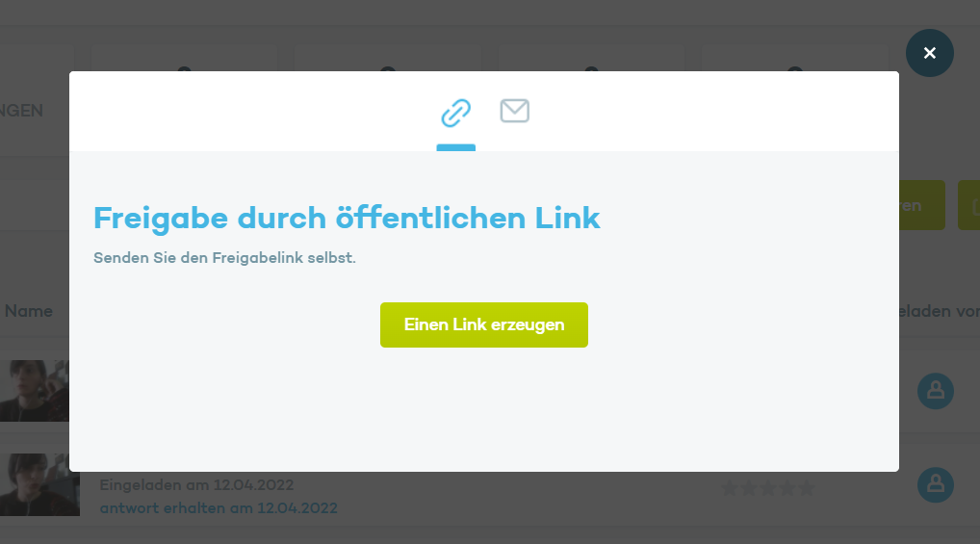This screenshot has width=980, height=544.
Task: Click the olive icon button at the right edge
Action: pos(968,205)
